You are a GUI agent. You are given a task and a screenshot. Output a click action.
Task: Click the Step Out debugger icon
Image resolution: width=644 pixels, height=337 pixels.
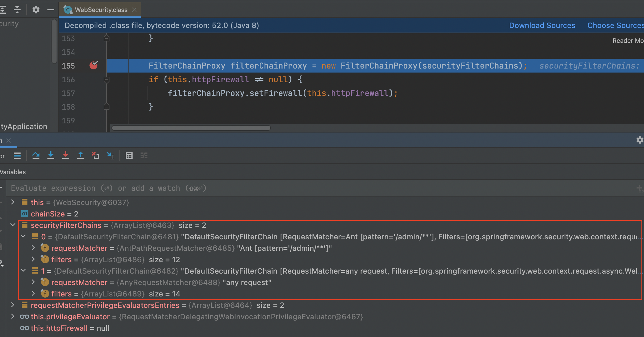81,155
